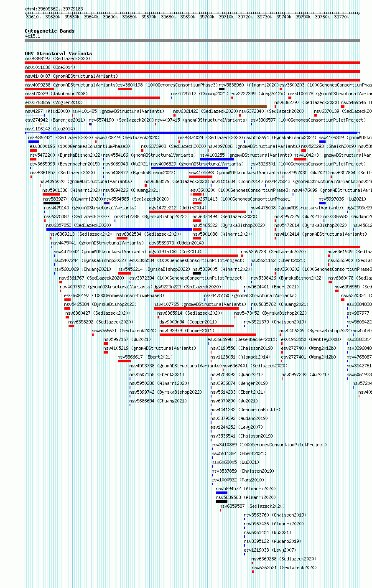372x588 pixels.
Task: Select the DGV Structural Variants track title
Action: (59, 53)
